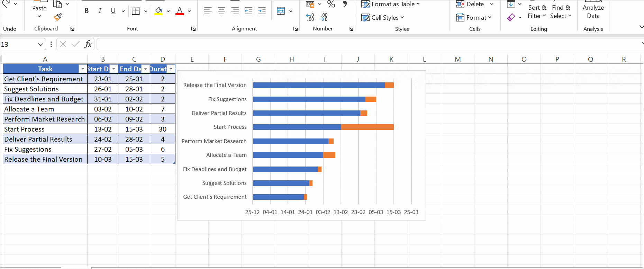
Task: Click inside the formula bar input
Action: tap(369, 44)
